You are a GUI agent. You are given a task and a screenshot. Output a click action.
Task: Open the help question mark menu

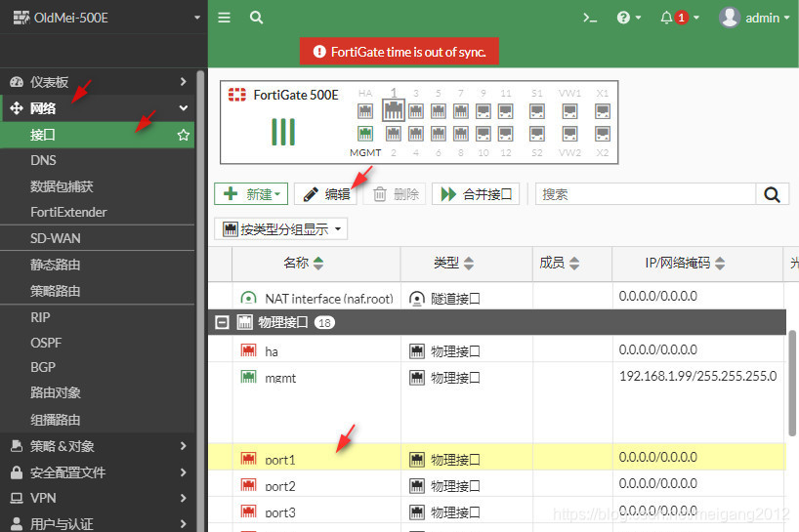click(629, 18)
